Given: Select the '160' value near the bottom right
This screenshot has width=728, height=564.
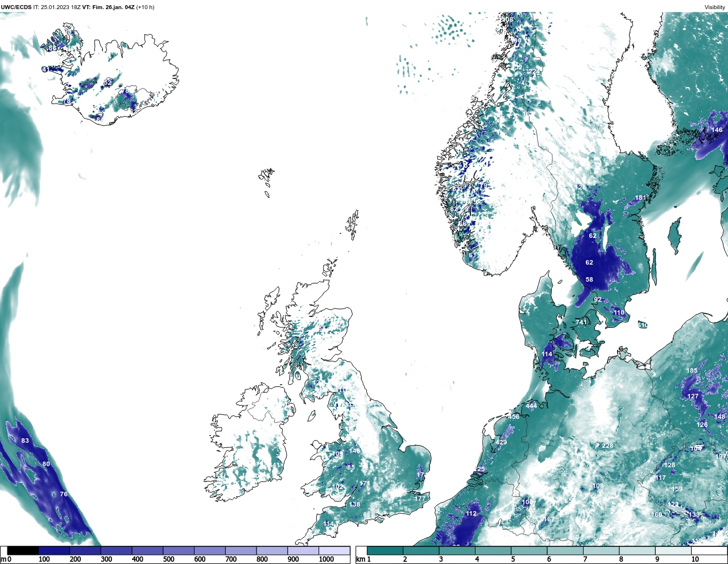Looking at the screenshot, I should (x=656, y=515).
